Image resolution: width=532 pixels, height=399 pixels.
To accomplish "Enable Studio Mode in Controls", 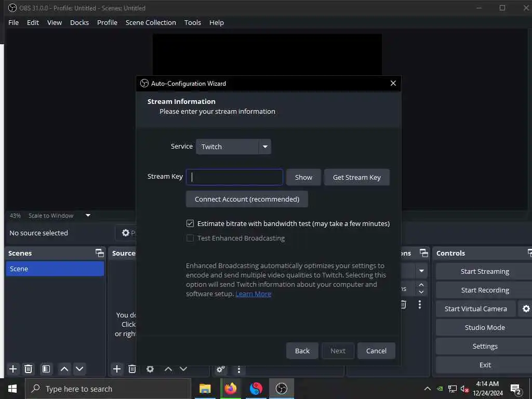I will (x=485, y=327).
